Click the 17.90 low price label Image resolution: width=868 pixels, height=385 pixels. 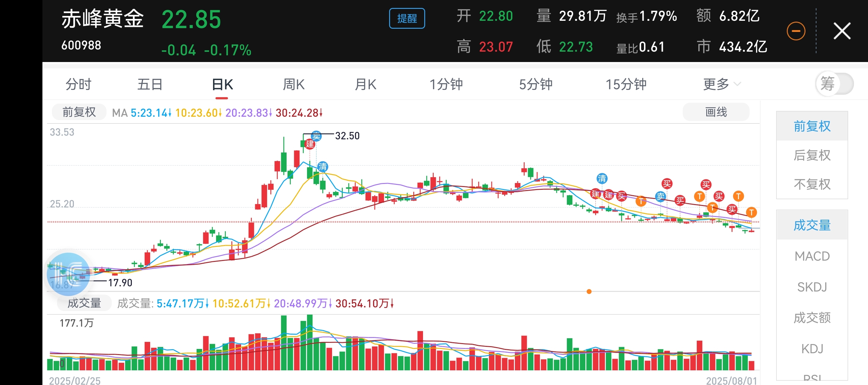(x=120, y=283)
